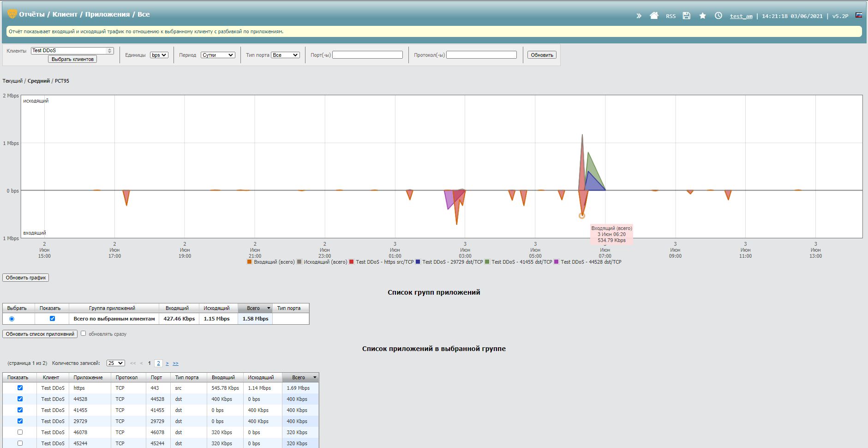The width and height of the screenshot is (868, 448).
Task: Check the 46078 application row checkbox
Action: 20,432
